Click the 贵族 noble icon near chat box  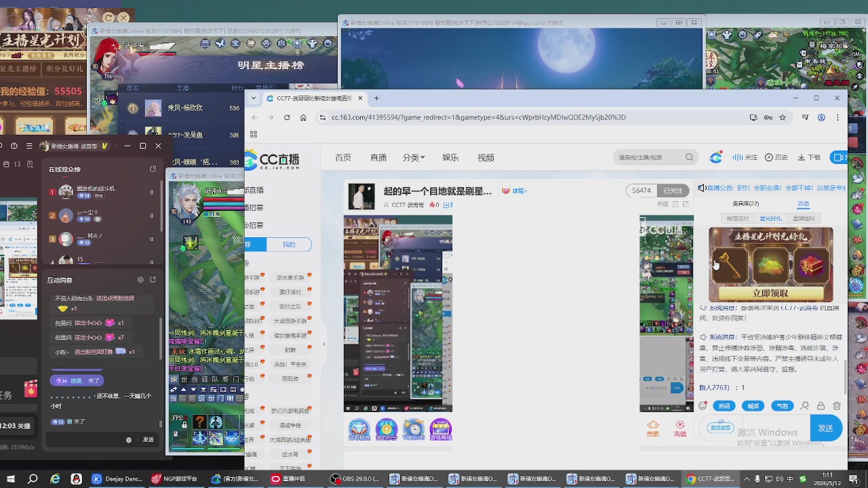click(653, 428)
